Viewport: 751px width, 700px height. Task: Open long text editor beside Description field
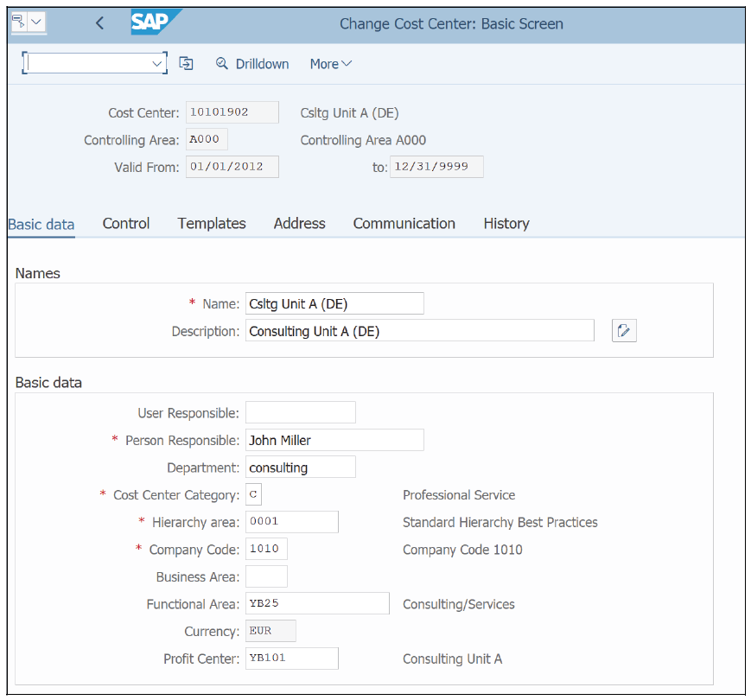(624, 330)
